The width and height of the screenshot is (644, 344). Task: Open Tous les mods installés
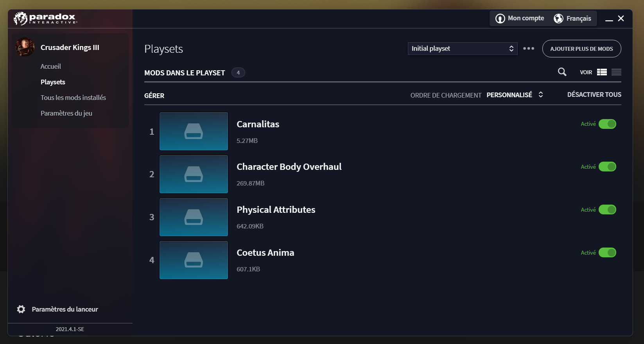tap(73, 98)
